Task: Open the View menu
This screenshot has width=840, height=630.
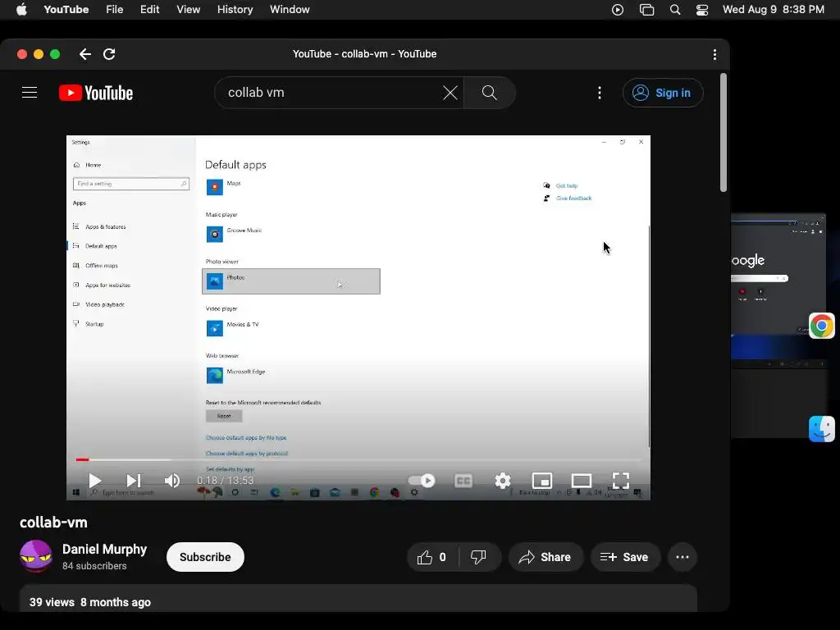Action: pos(189,10)
